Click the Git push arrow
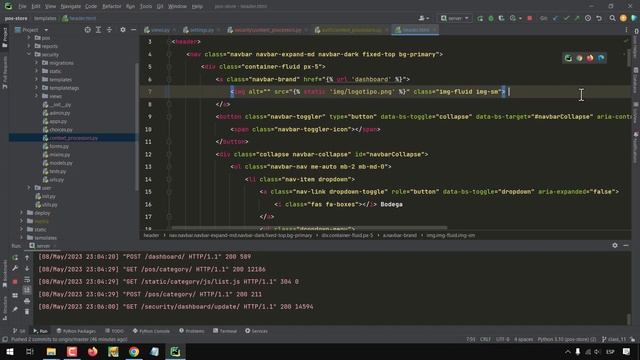640x360 pixels. 577,18
